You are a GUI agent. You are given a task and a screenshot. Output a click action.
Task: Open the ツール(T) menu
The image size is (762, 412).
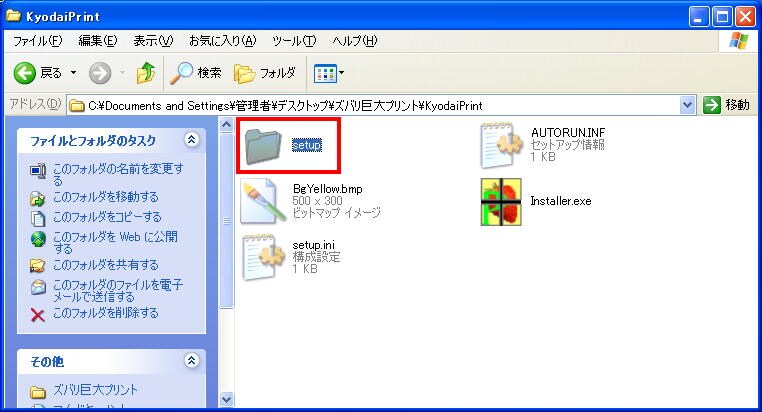(294, 41)
